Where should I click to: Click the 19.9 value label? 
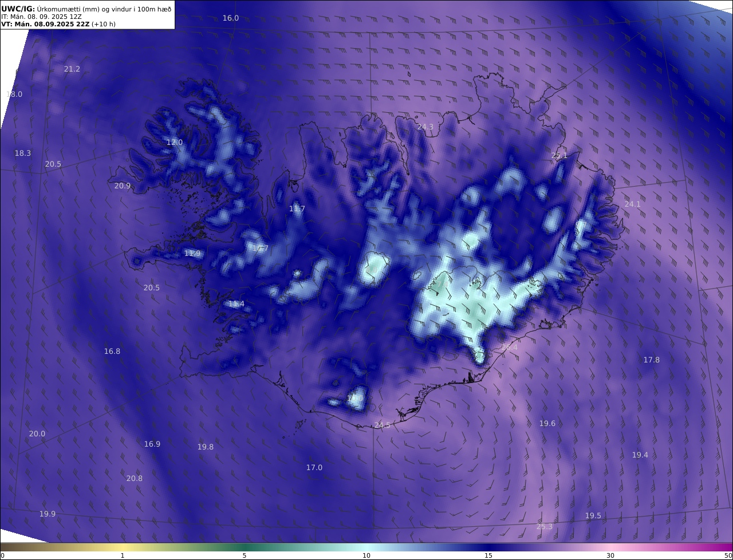(48, 514)
